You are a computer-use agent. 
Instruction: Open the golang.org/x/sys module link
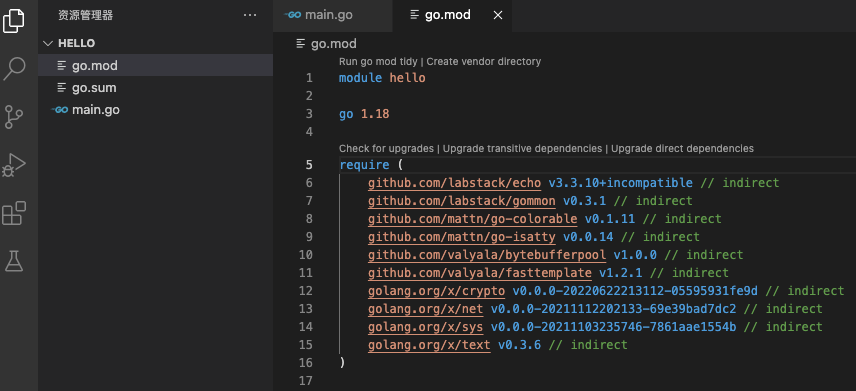pos(425,327)
